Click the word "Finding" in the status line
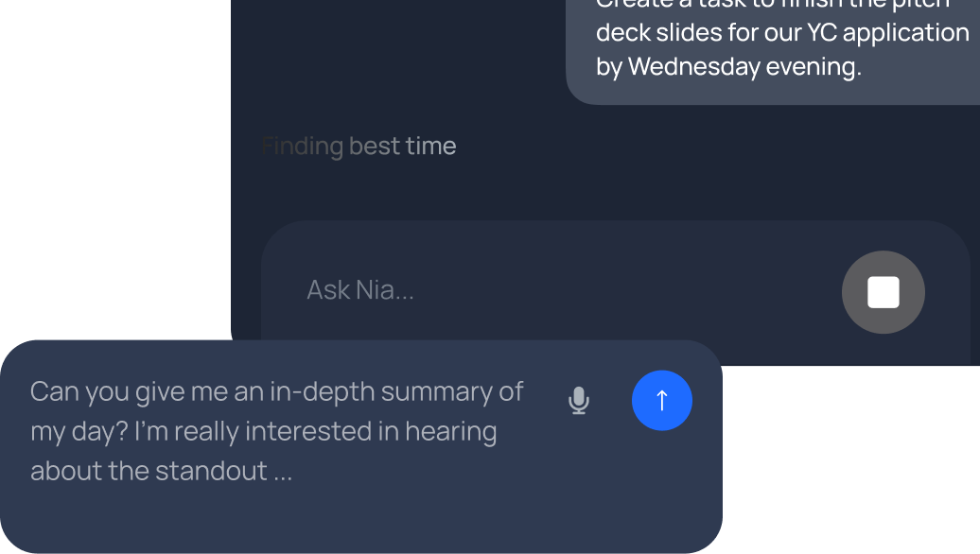This screenshot has width=980, height=554. tap(303, 147)
